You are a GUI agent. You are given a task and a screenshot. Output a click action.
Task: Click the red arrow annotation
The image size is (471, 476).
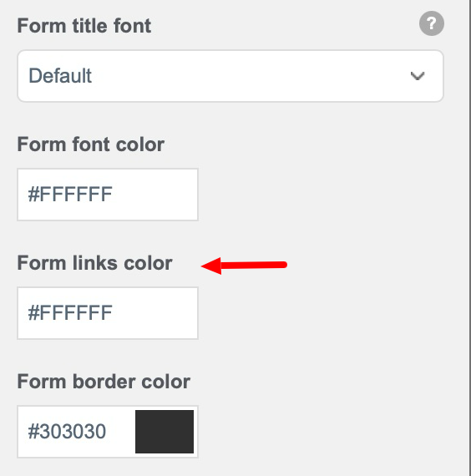[x=244, y=266]
